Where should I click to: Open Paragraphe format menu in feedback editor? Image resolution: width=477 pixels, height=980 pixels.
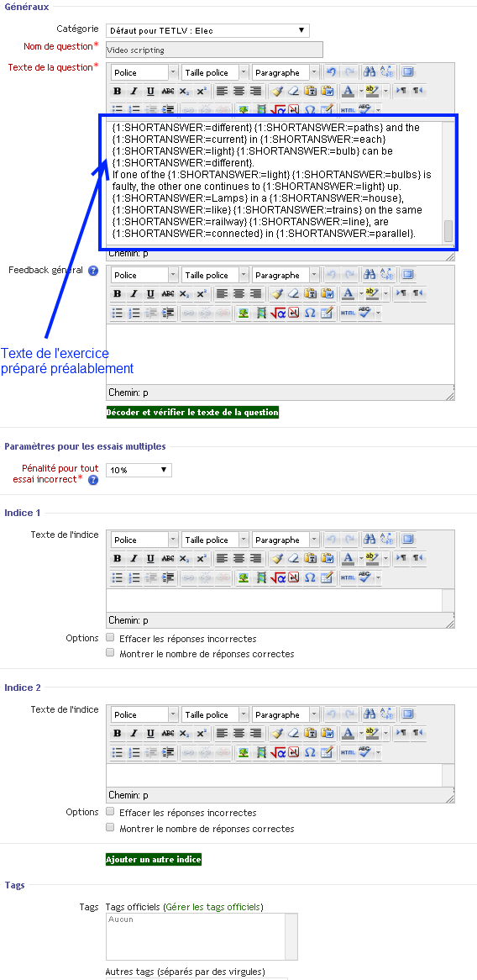coord(286,275)
